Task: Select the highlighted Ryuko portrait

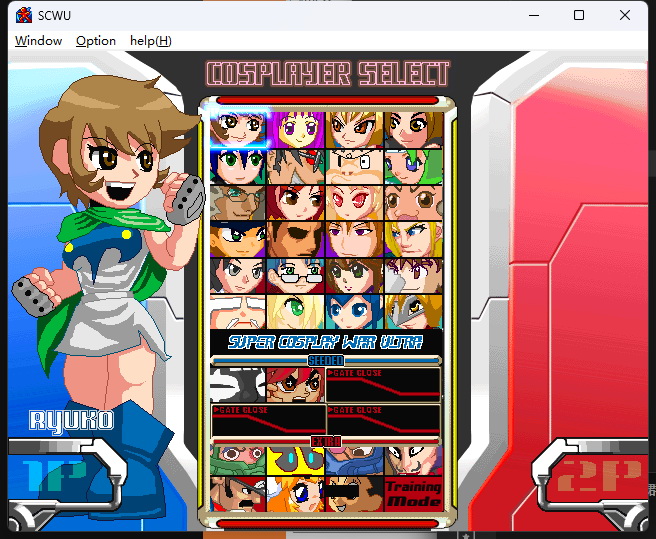Action: pyautogui.click(x=238, y=129)
